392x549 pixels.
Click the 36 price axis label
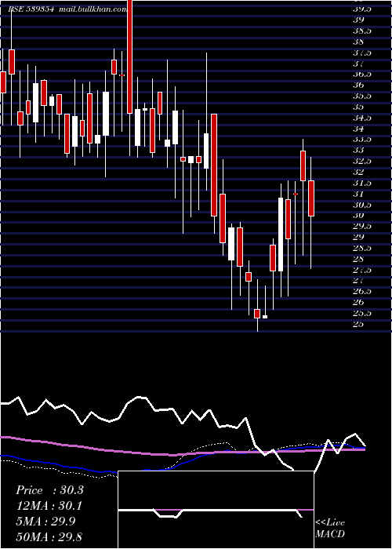[x=358, y=85]
